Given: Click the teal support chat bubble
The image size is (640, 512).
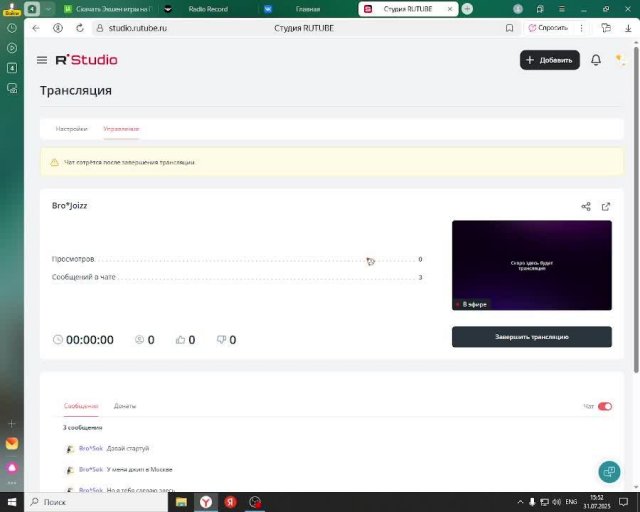Looking at the screenshot, I should 609,472.
